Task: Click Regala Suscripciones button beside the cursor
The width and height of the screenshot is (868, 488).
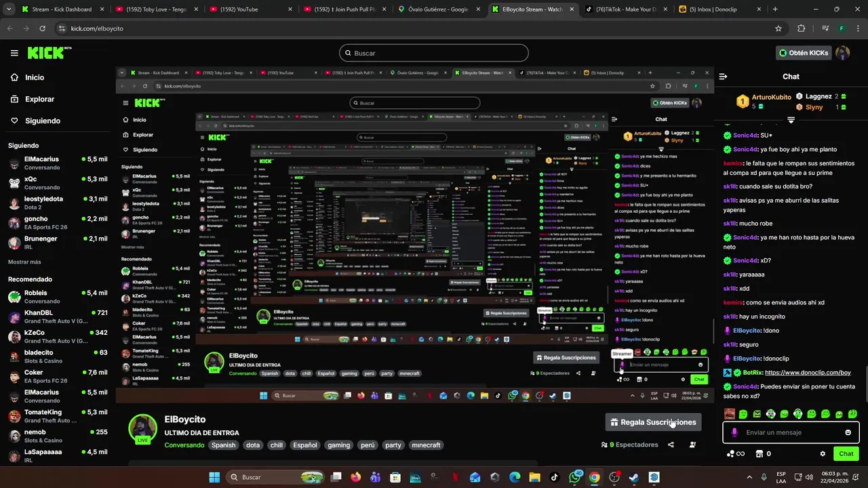Action: tap(652, 422)
